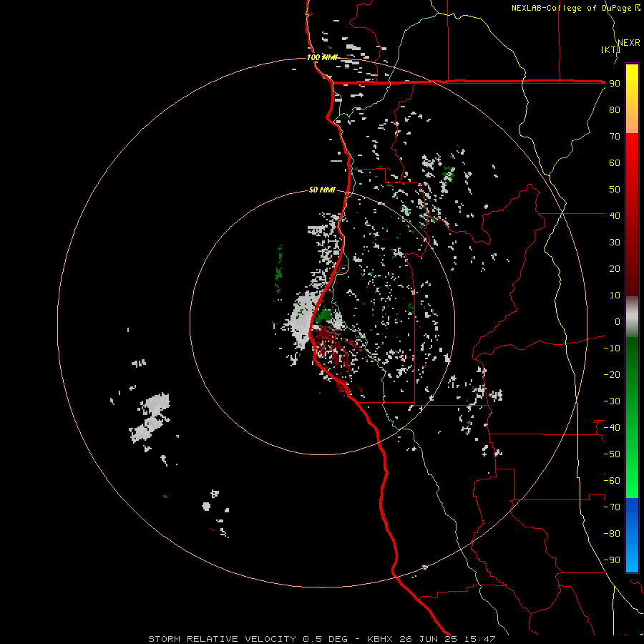Select the -10 knot scale label
This screenshot has width=644, height=644.
[x=612, y=348]
